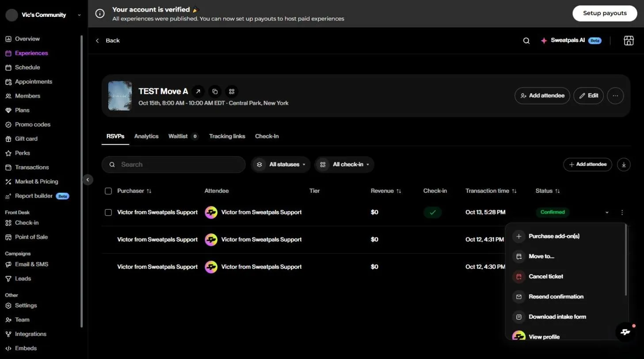Download the RSVP list

click(624, 164)
